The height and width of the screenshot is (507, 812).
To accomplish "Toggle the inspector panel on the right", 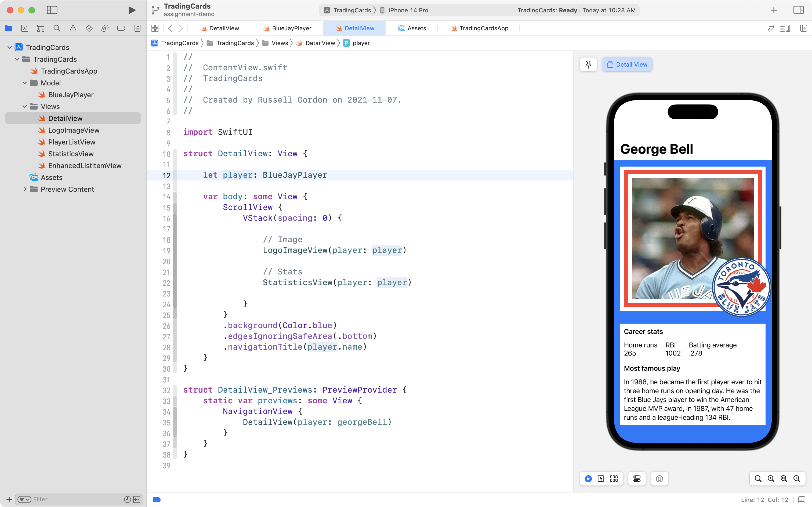I will (x=799, y=10).
